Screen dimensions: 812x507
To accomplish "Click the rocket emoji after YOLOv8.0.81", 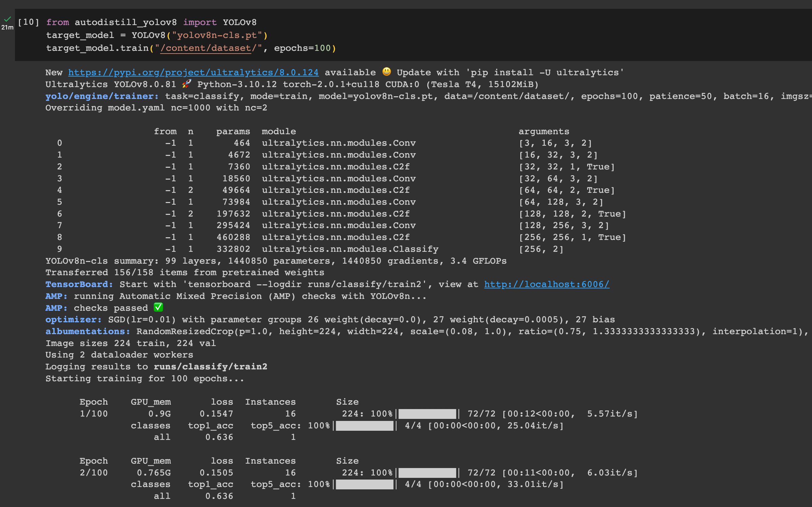I will [187, 84].
